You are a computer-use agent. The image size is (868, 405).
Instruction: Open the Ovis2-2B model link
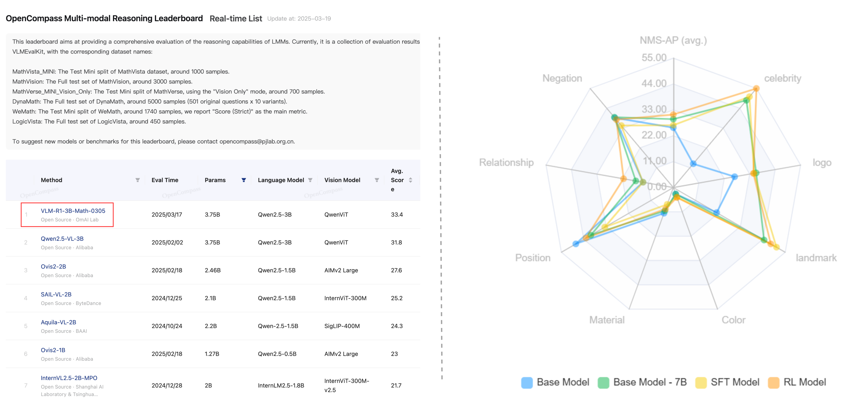(x=53, y=266)
